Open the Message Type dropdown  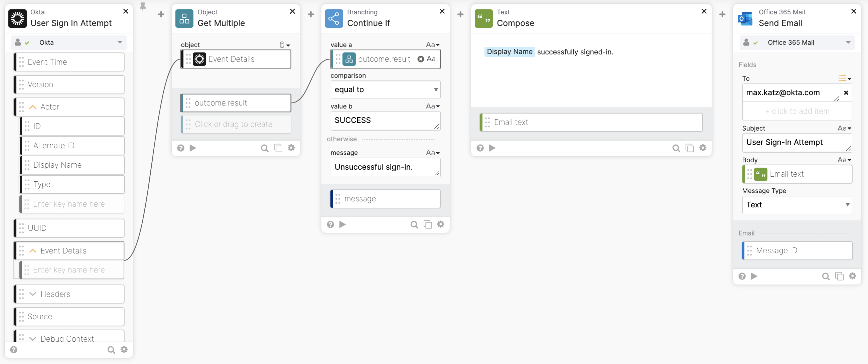coord(797,205)
